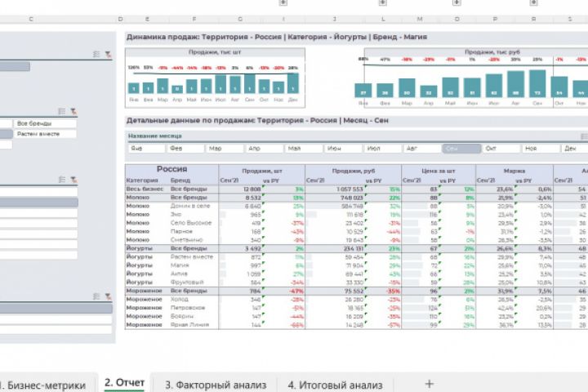This screenshot has height=392, width=588.
Task: Click the Мар bar in Продажи, тыс шт chart
Action: pos(163,86)
